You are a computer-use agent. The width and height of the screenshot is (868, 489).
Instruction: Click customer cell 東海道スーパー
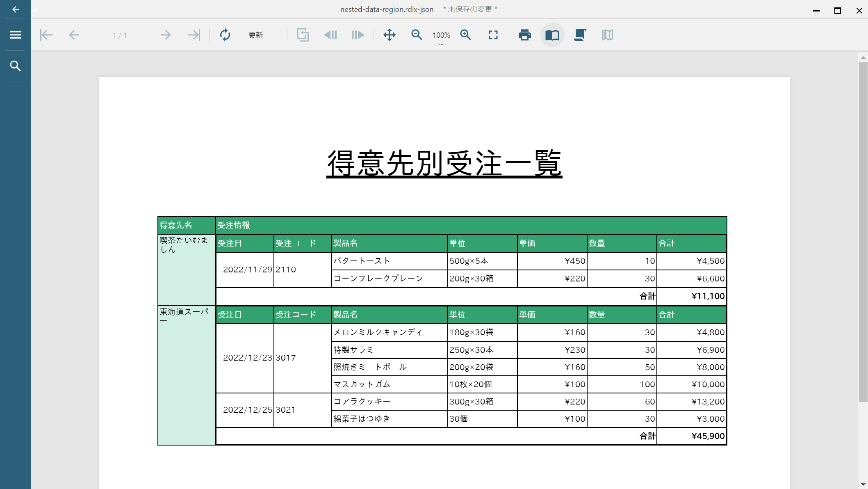187,375
